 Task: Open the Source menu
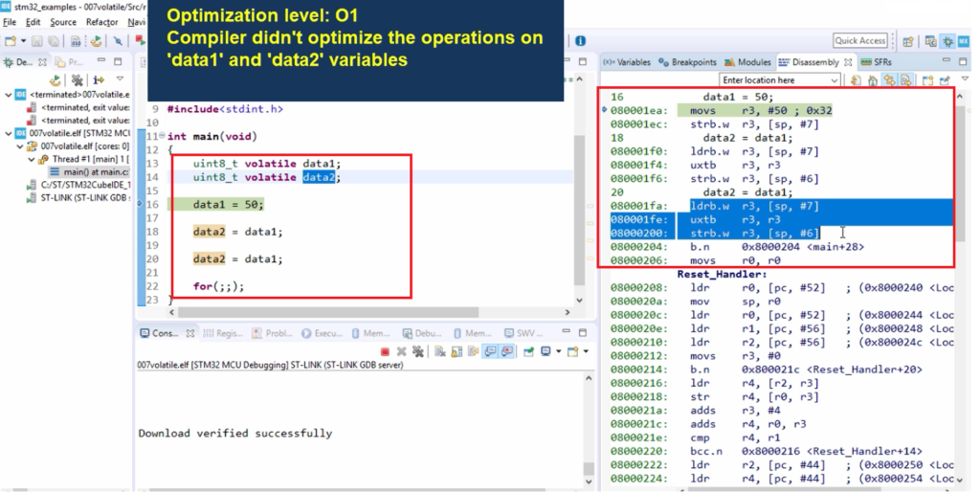pos(63,22)
